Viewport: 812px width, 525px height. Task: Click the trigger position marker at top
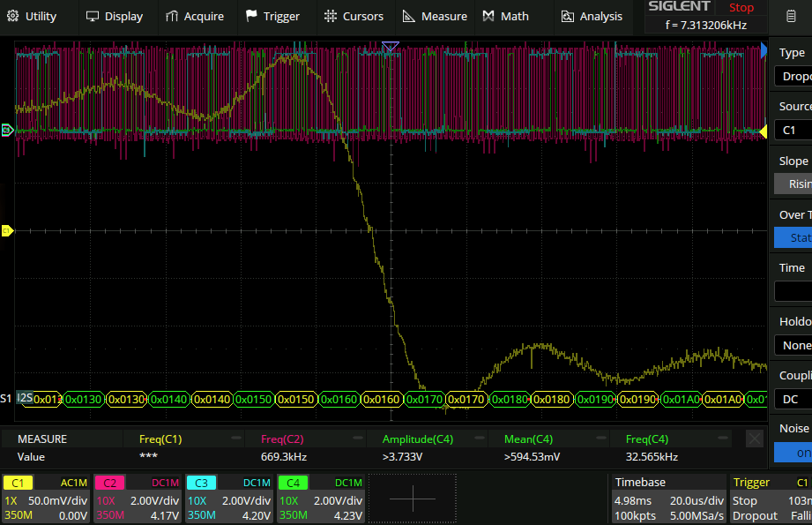[x=391, y=47]
